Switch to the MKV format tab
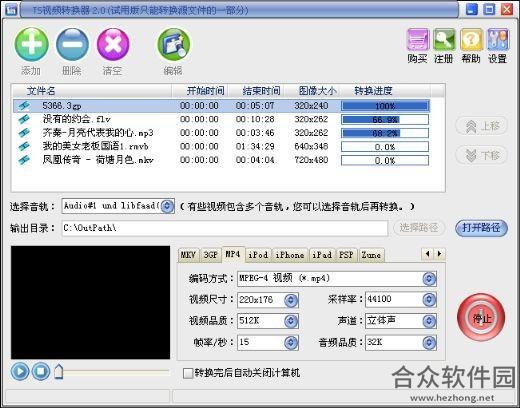Image resolution: width=520 pixels, height=408 pixels. tap(188, 255)
